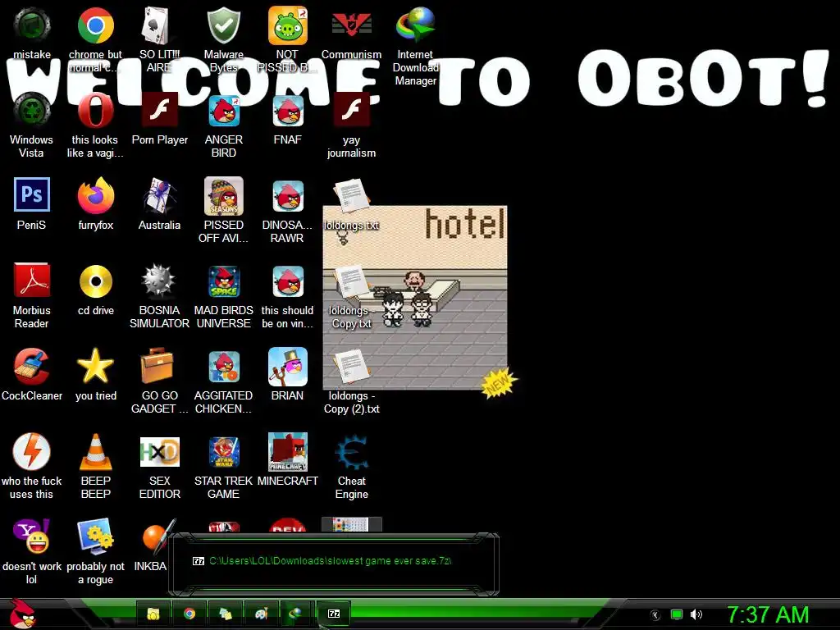
Task: Launch the 'STAR TREK GAME' icon
Action: pos(224,452)
